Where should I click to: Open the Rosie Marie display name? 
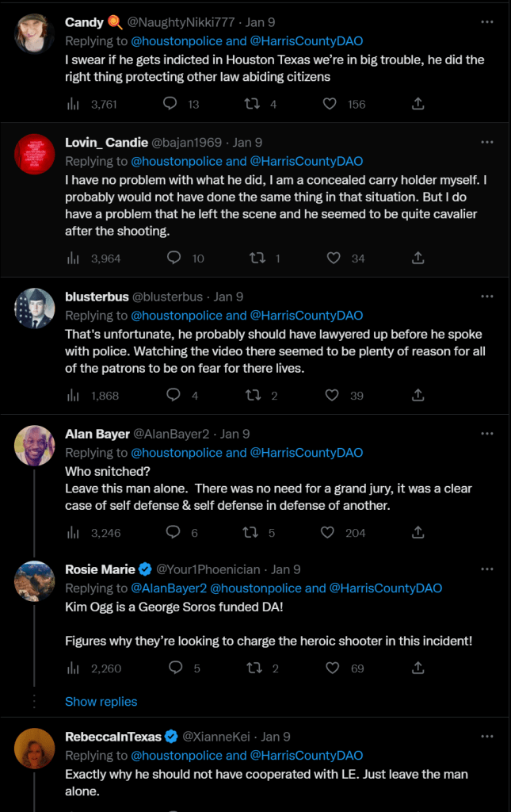pyautogui.click(x=100, y=569)
